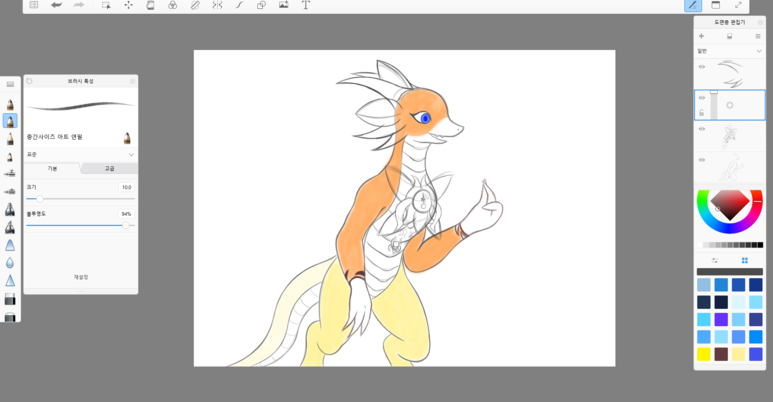Hide the selected second layer
The image size is (773, 402).
coord(702,98)
